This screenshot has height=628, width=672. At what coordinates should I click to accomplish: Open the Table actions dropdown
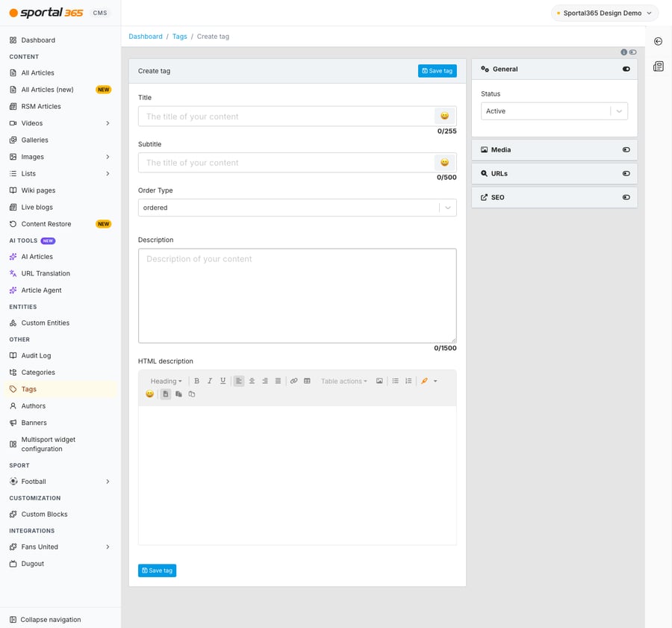tap(344, 381)
